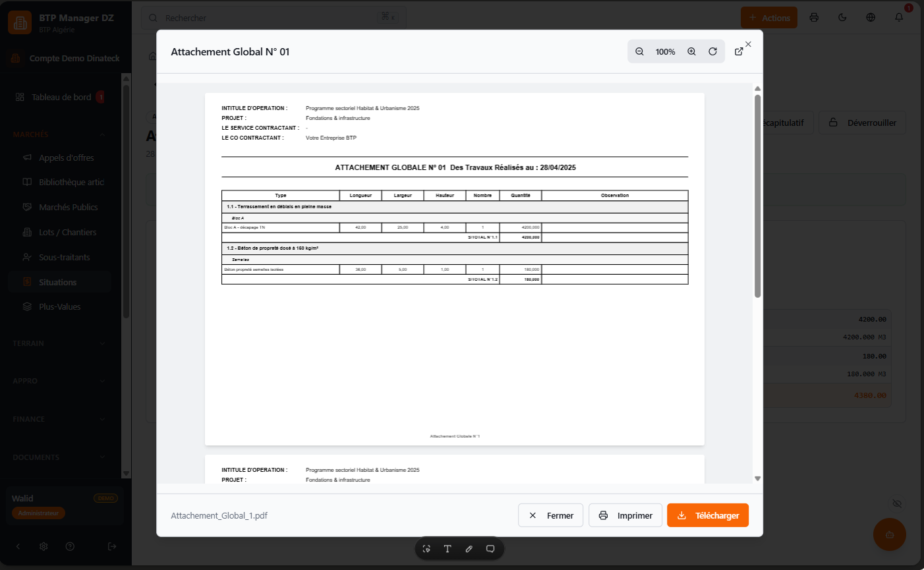Select the text tool in bottom toolbar
This screenshot has width=924, height=570.
pos(448,549)
